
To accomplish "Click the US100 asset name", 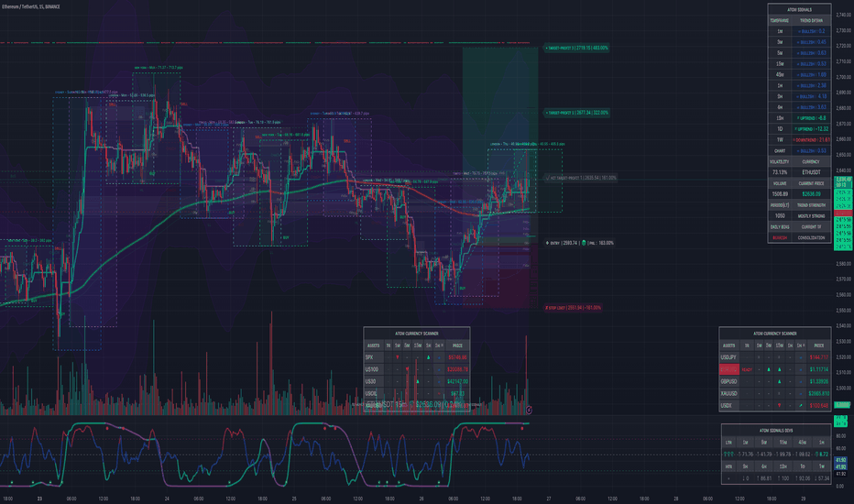I will [x=371, y=369].
